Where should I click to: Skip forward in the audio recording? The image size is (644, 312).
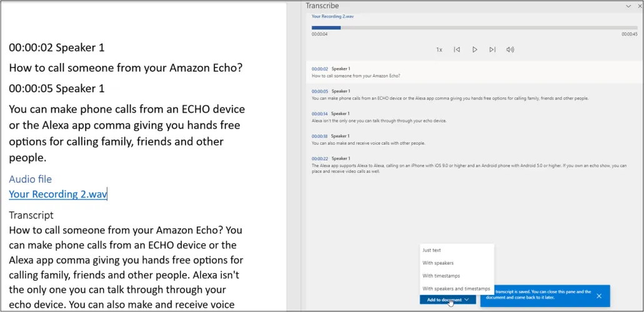(492, 49)
